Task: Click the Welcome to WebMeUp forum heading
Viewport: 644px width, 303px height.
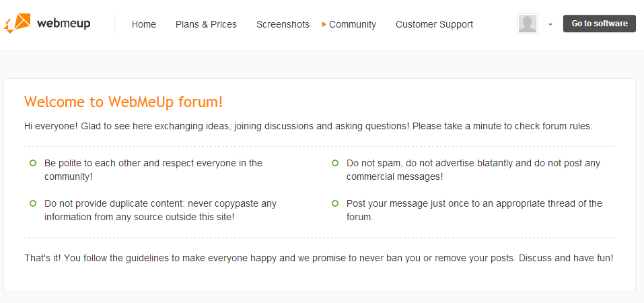Action: [124, 102]
